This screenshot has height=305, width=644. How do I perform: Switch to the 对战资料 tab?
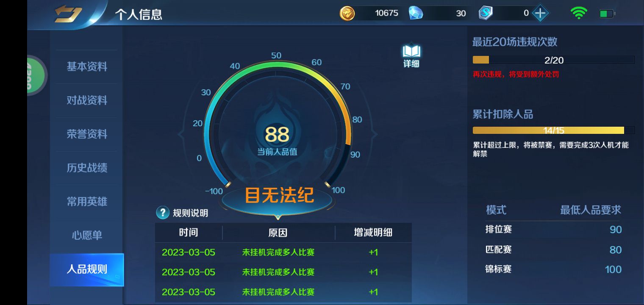[86, 100]
